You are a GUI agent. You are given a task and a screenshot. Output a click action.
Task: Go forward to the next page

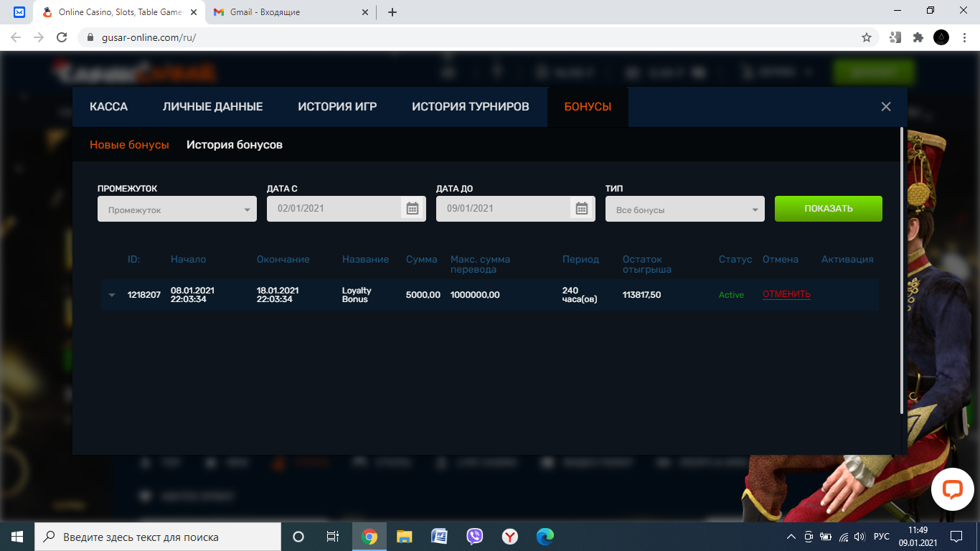click(39, 37)
